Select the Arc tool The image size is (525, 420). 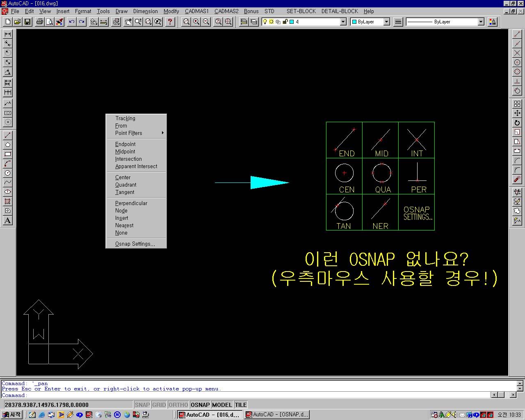(x=7, y=163)
